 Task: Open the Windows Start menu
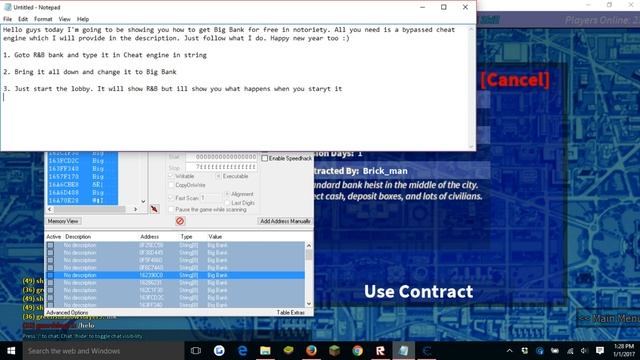click(x=11, y=351)
